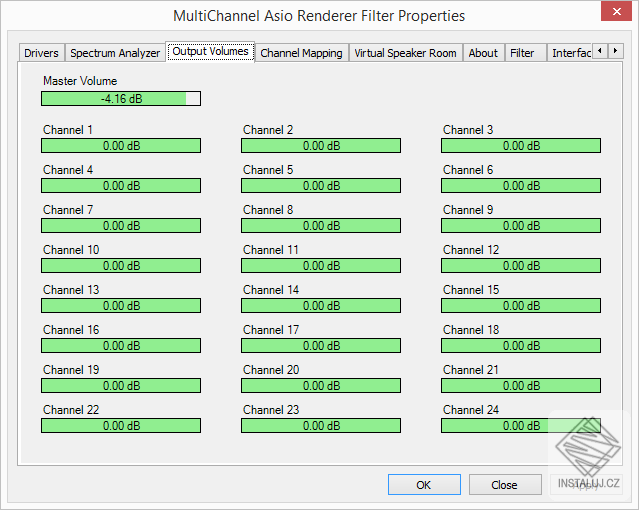
Task: Click the Channel 24 volume bar
Action: (x=521, y=425)
